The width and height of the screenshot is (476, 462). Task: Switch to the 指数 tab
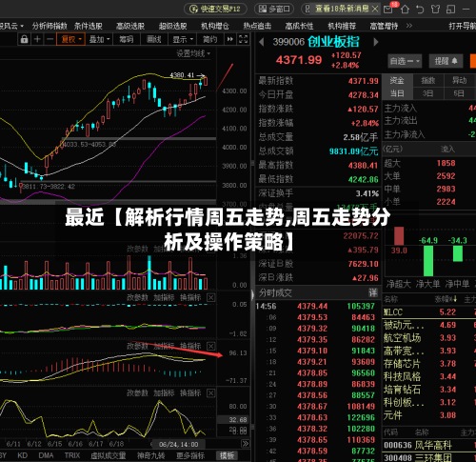[427, 81]
